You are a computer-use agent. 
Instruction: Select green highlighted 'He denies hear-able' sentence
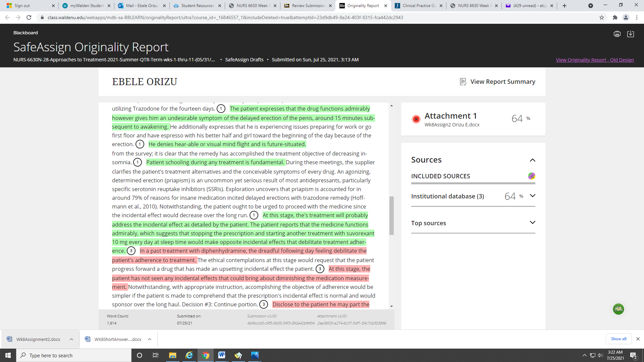click(x=227, y=144)
